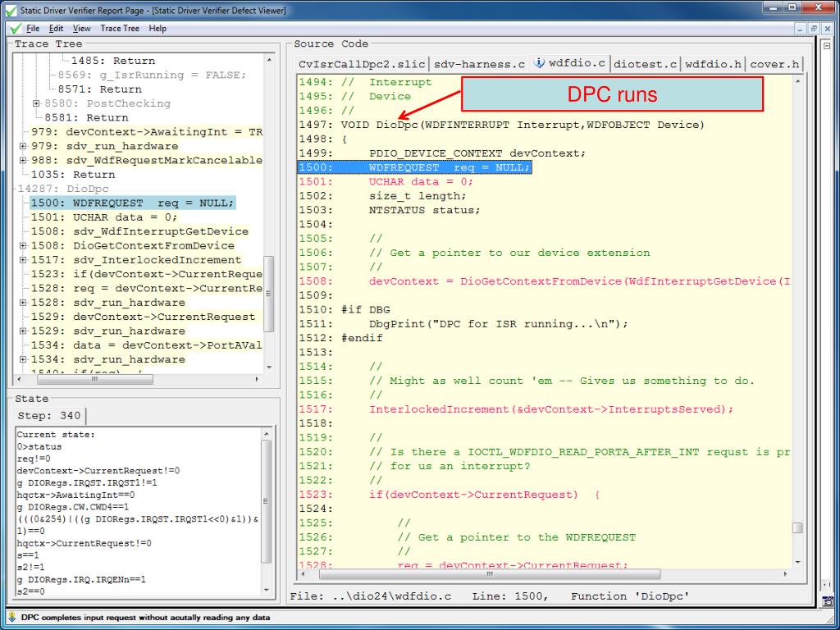
Task: Select 979: devContext->AwaitingInt trace row
Action: click(146, 132)
